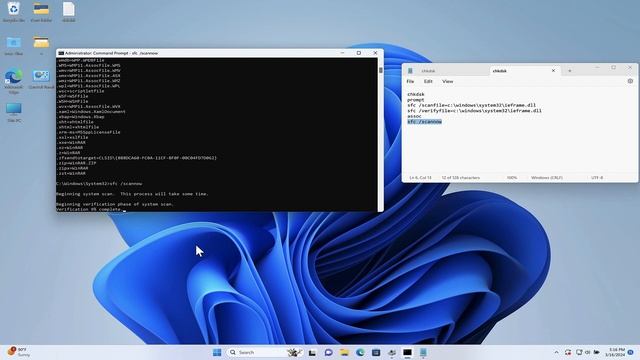Screen dimensions: 640x360
Task: Select the This PC desktop icon
Action: click(14, 113)
